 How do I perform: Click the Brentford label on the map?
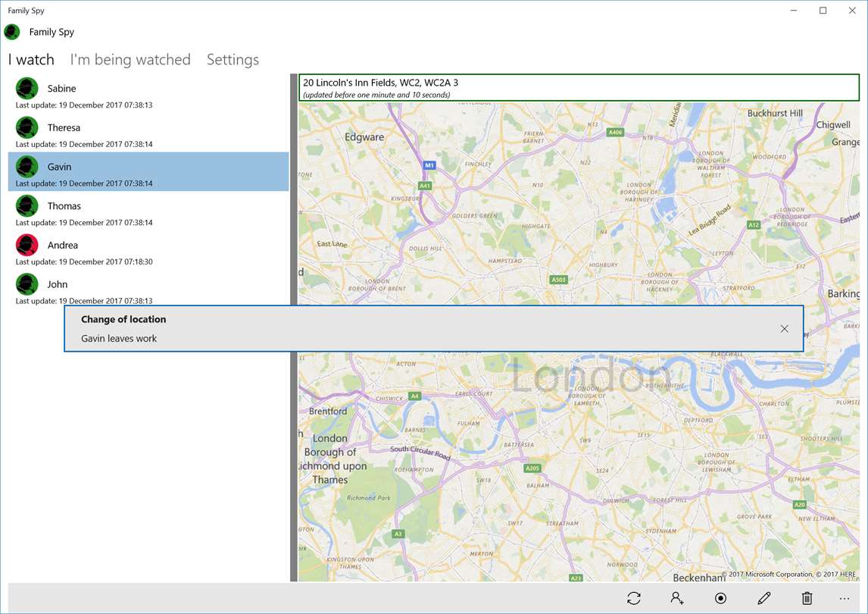click(x=328, y=411)
